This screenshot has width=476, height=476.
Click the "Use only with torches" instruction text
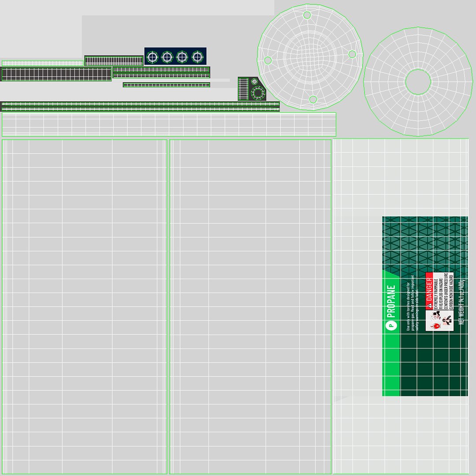413,303
